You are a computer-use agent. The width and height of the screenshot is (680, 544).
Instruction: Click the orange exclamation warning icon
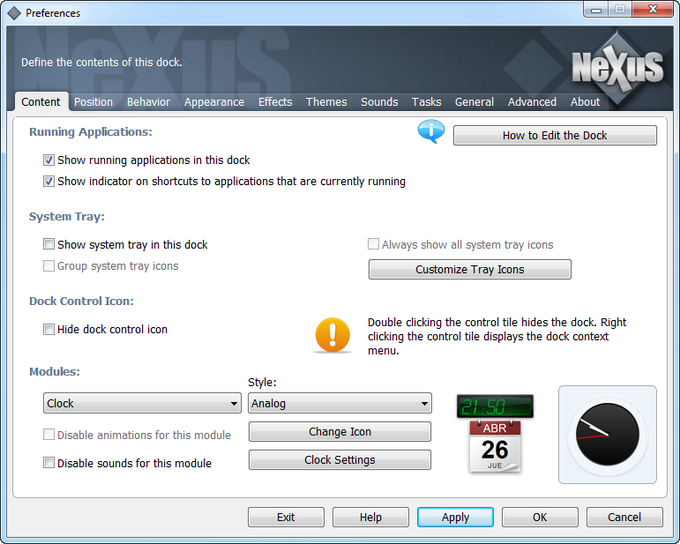pos(333,335)
